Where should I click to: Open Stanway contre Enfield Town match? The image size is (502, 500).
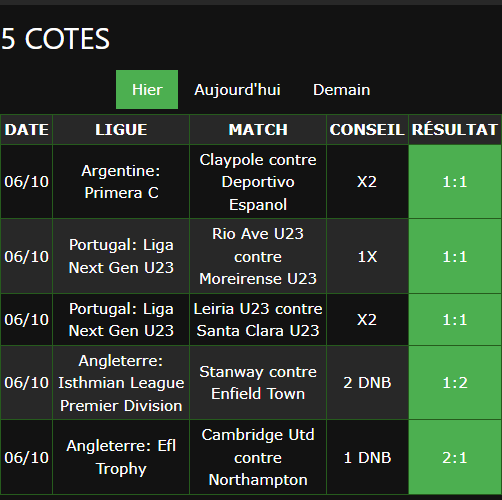258,383
